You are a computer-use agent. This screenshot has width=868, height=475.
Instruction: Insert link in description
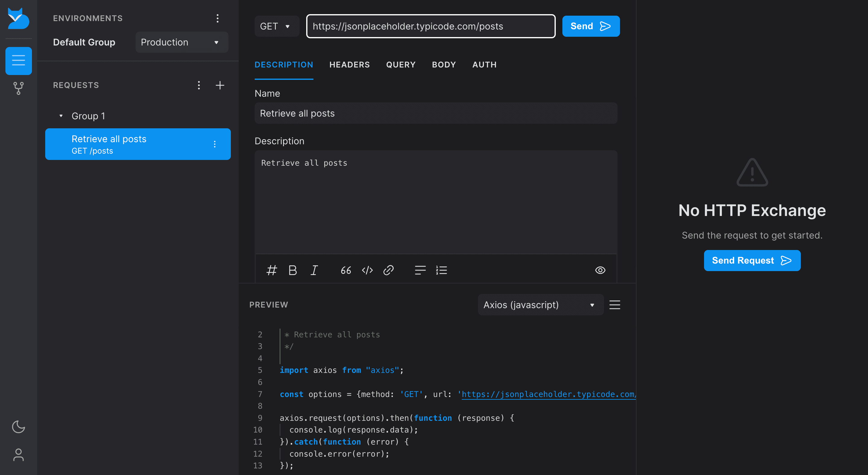pyautogui.click(x=388, y=270)
